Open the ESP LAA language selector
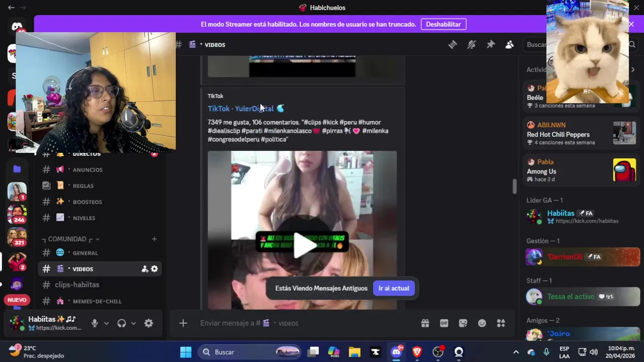 point(565,352)
